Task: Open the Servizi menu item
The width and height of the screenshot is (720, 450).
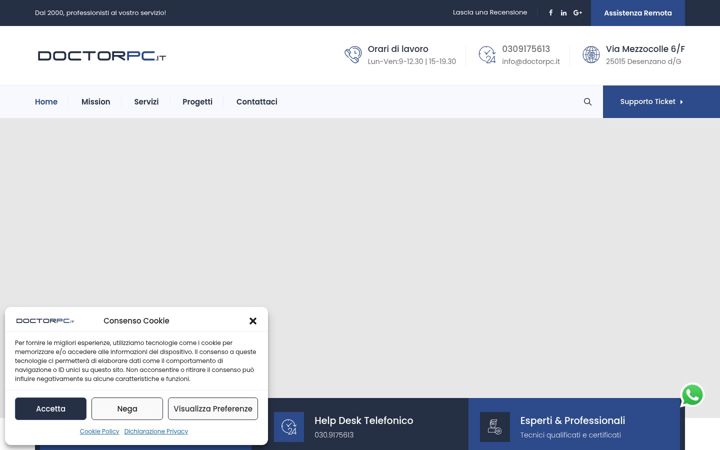Action: coord(146,101)
